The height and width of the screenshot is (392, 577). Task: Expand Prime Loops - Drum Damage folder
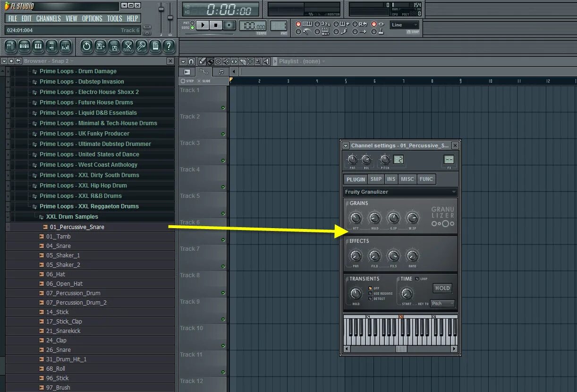pyautogui.click(x=34, y=71)
